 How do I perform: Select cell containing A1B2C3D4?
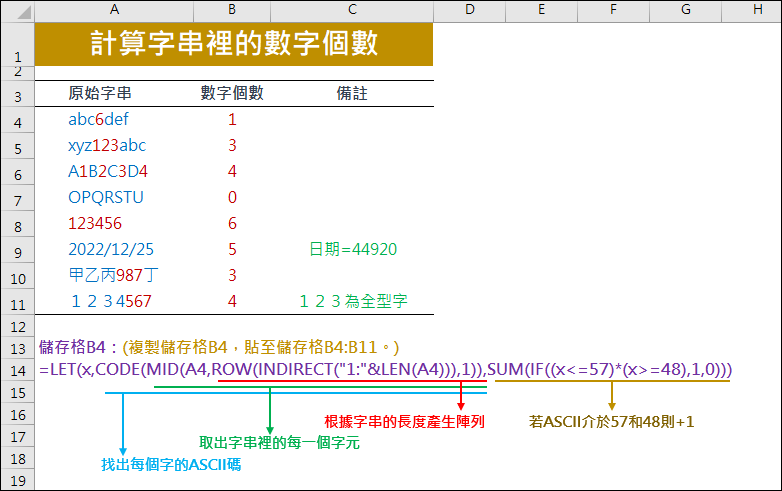coord(114,171)
